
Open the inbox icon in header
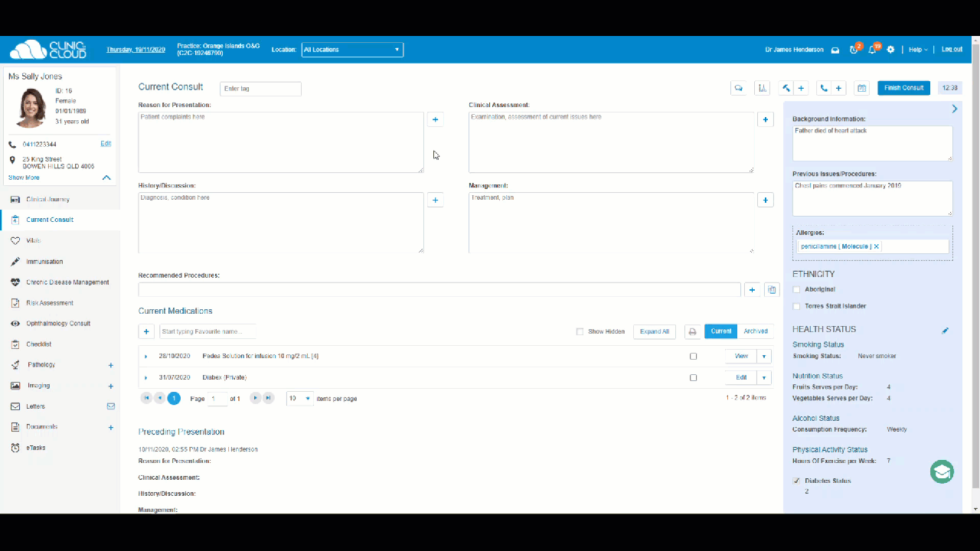pyautogui.click(x=835, y=50)
